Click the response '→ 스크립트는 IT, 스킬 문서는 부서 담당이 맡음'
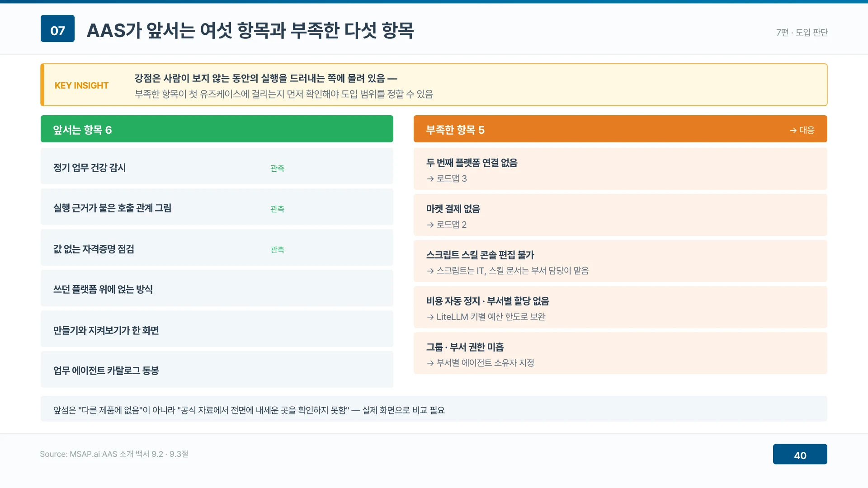This screenshot has height=488, width=868. (508, 271)
